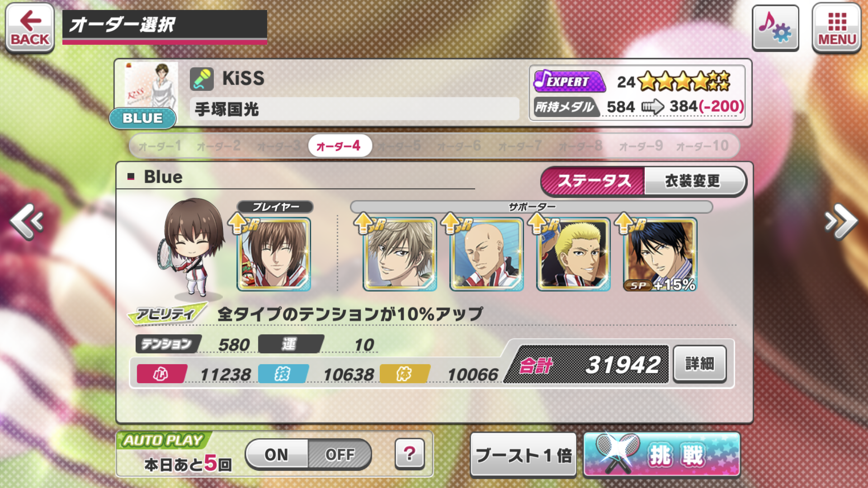The image size is (868, 488).
Task: Turn AUTO PLAY OFF
Action: (340, 454)
